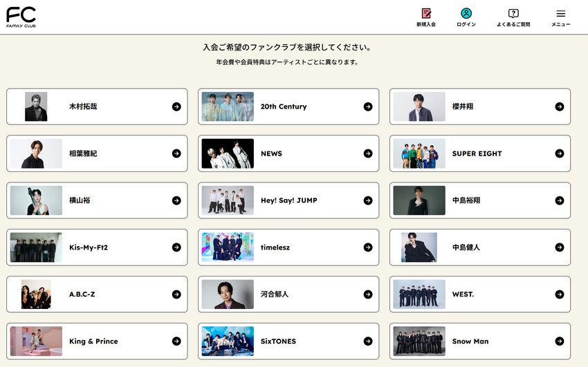The width and height of the screenshot is (588, 367).
Task: Choose the 中島健人 fan club card
Action: 480,247
